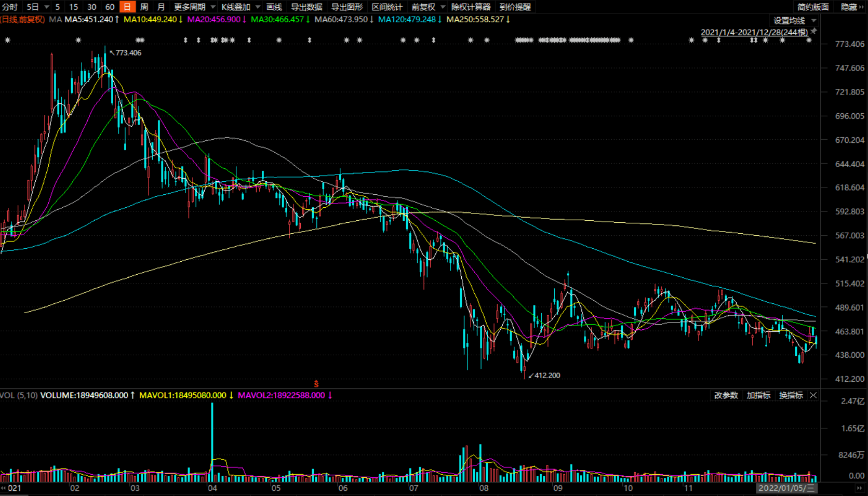This screenshot has height=496, width=868.
Task: Click the pin icon beside the date range
Action: [814, 31]
